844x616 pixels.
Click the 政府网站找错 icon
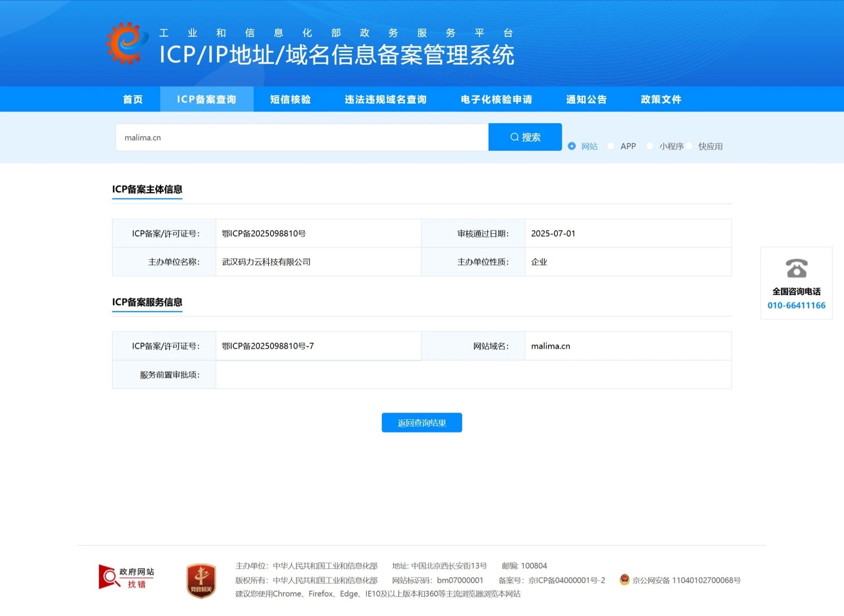126,577
